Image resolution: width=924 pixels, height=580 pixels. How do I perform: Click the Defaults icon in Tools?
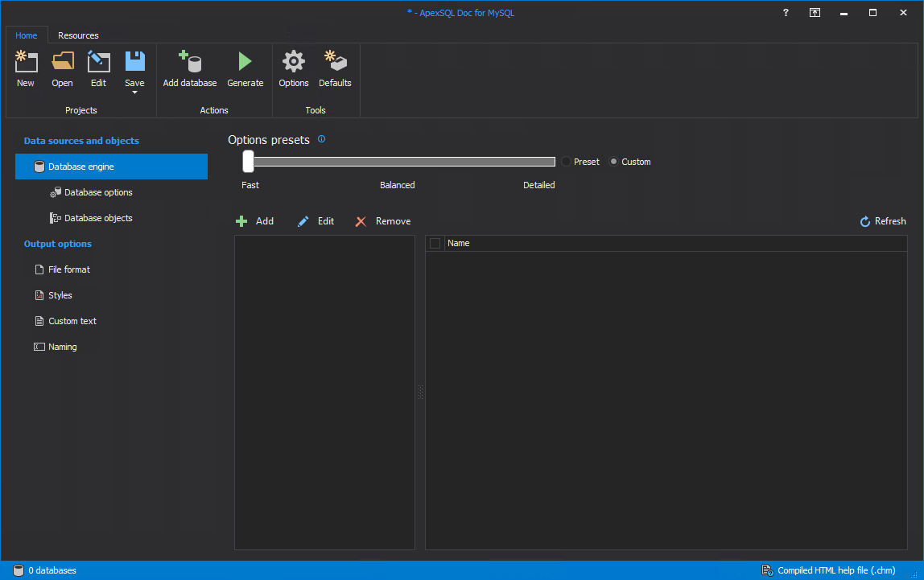[x=335, y=63]
